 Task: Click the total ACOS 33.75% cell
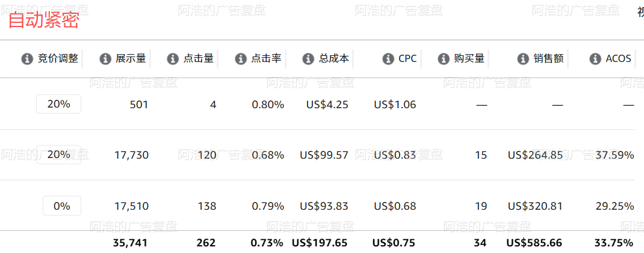pos(614,243)
